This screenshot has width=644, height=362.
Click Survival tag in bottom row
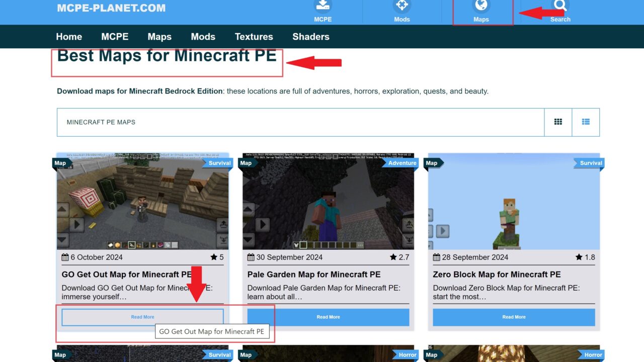218,355
